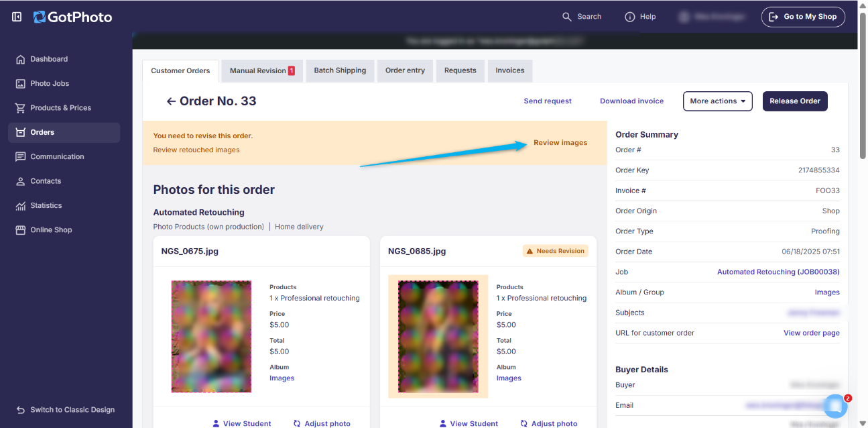Open NGS_0685.jpg photo thumbnail
This screenshot has height=428, width=868.
pyautogui.click(x=438, y=336)
